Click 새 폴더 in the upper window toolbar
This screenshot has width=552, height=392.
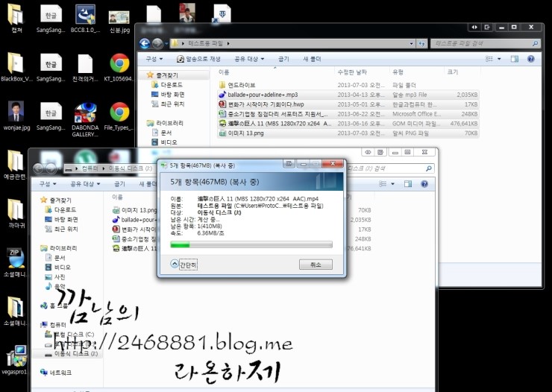click(311, 59)
